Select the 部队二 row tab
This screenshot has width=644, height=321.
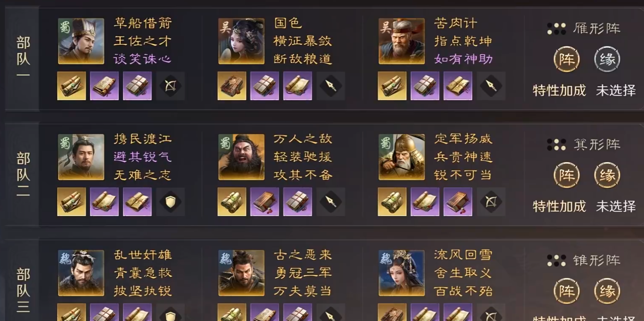tap(23, 175)
